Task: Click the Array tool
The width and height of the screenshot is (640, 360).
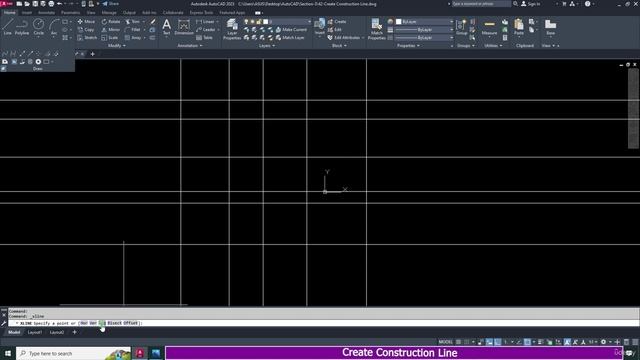Action: tap(133, 38)
